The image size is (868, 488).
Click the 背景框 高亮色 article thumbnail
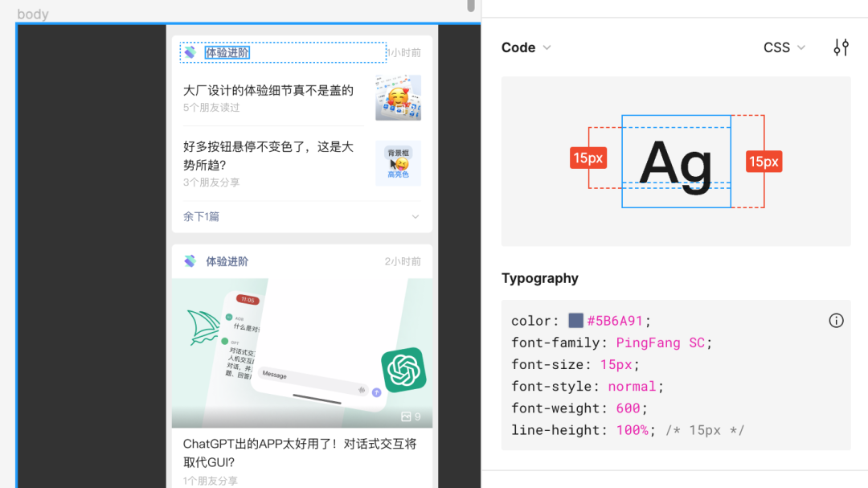coord(398,163)
